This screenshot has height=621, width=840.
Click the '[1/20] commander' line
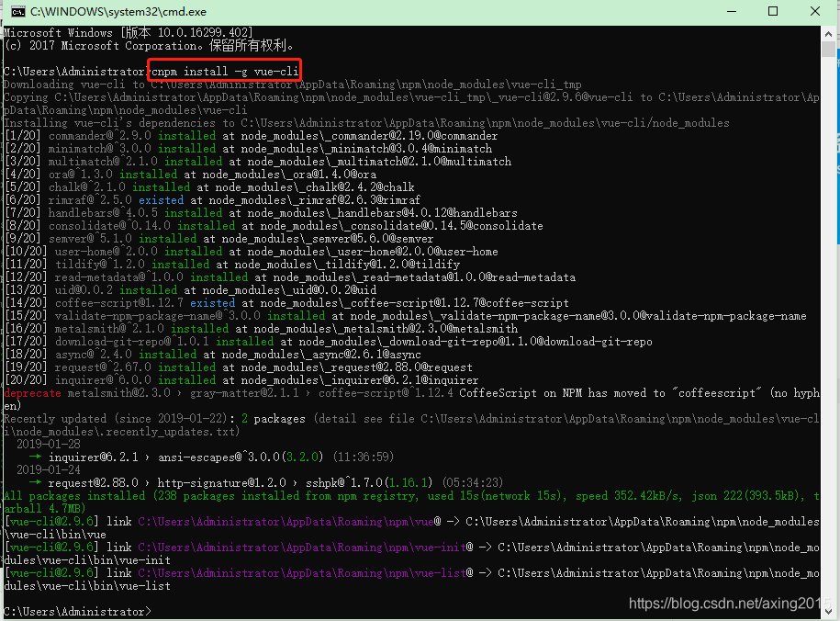tap(252, 136)
